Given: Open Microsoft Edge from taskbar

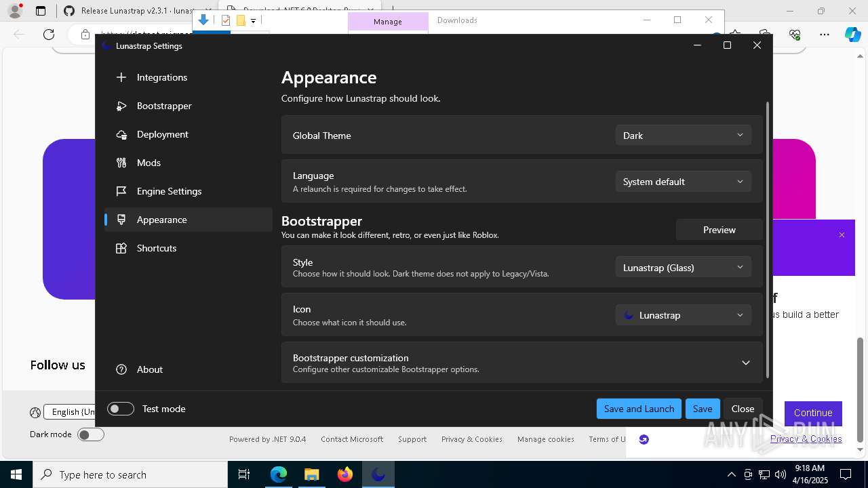Looking at the screenshot, I should pos(279,474).
